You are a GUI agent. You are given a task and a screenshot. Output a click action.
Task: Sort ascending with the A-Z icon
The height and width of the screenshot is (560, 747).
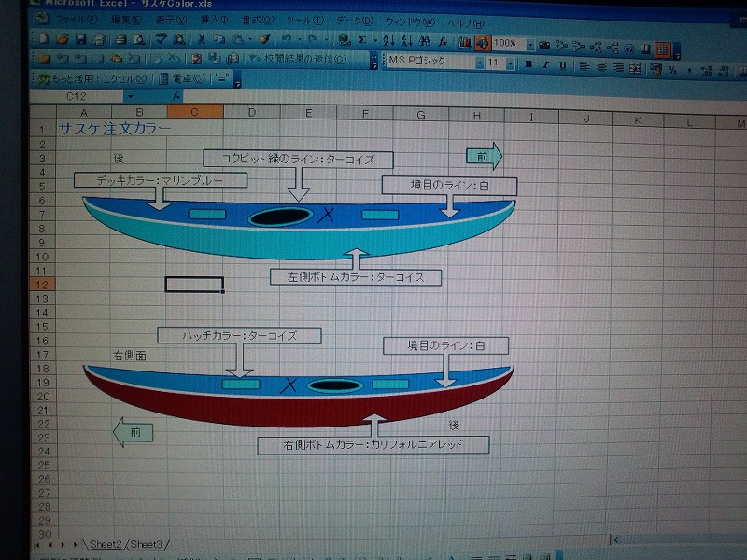[x=389, y=41]
